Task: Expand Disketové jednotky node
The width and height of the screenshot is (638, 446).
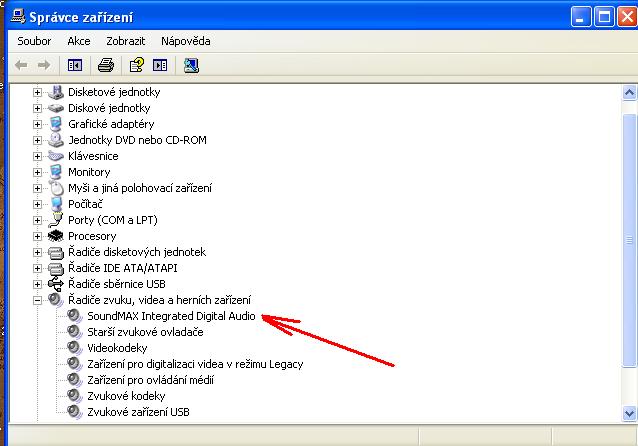Action: click(37, 92)
